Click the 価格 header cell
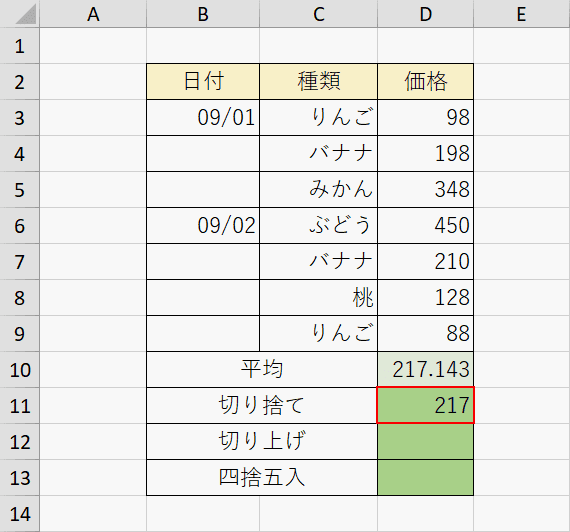Screen dimensions: 570x532 pos(425,82)
